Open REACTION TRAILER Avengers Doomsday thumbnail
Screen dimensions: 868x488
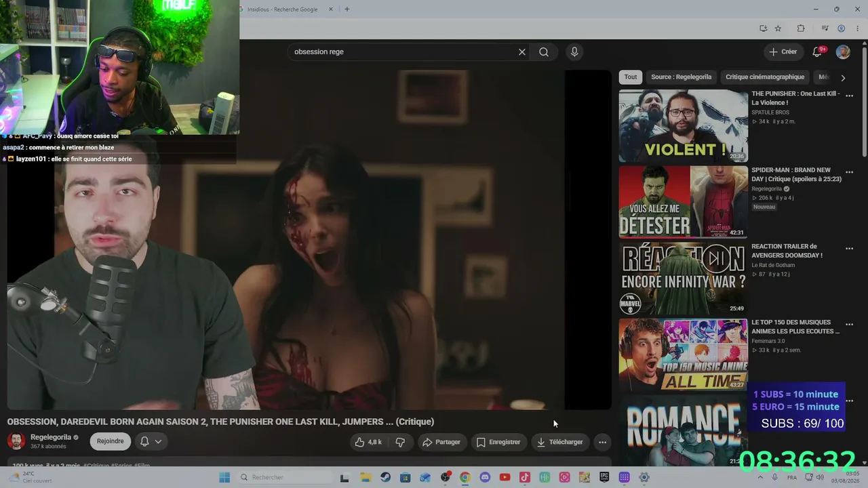coord(683,279)
